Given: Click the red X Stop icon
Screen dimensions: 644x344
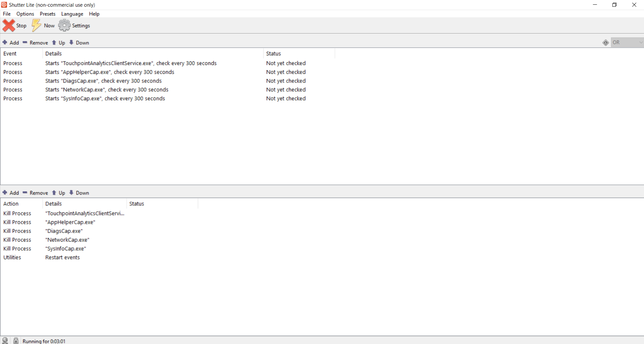Looking at the screenshot, I should coord(9,26).
